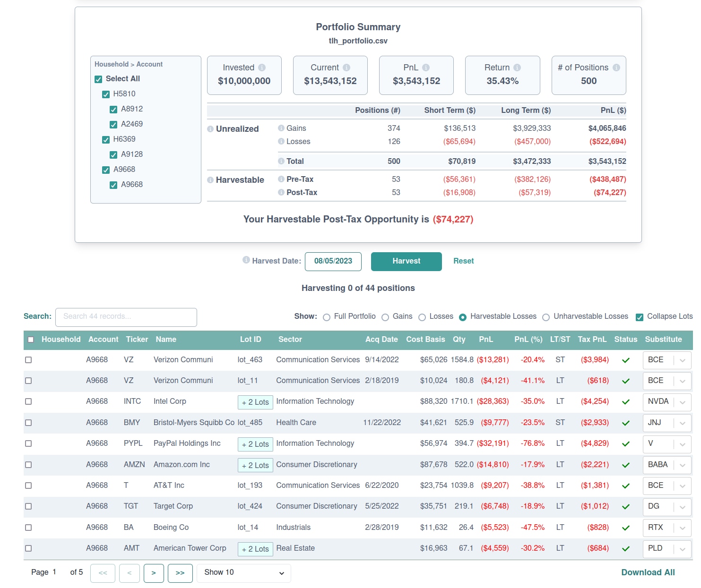Toggle the Select All checkbox

(x=98, y=79)
